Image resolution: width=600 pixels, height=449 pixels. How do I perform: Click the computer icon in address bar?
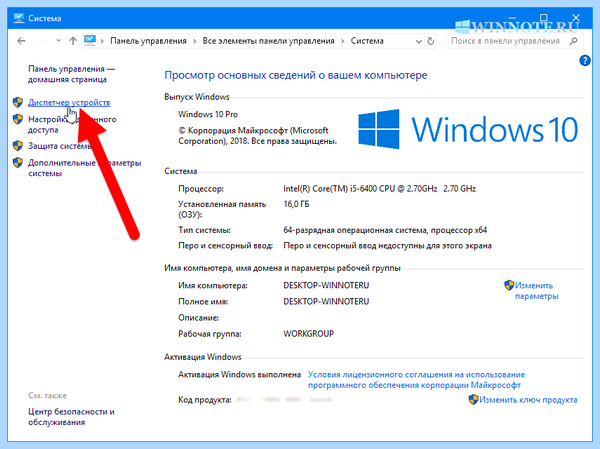coord(90,41)
